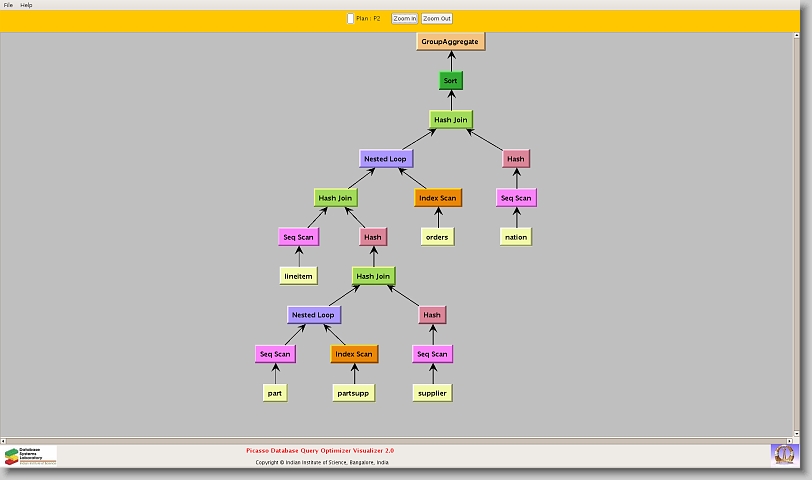
Task: Open the Help menu
Action: click(26, 5)
